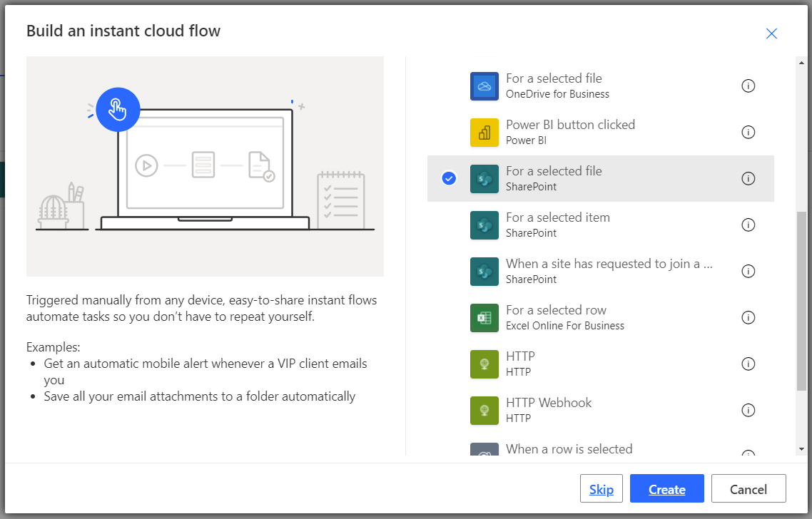This screenshot has height=519, width=812.
Task: Click the Create button
Action: pos(667,488)
